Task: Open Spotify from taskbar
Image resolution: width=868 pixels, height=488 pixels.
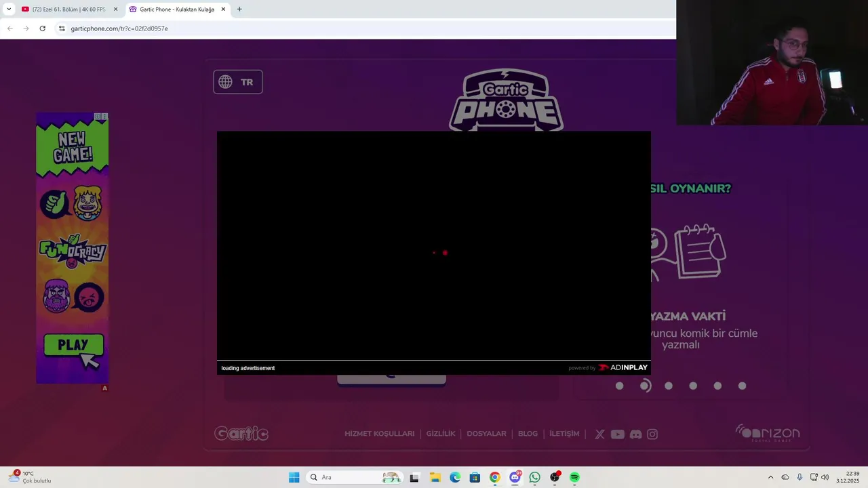Action: pos(574,477)
